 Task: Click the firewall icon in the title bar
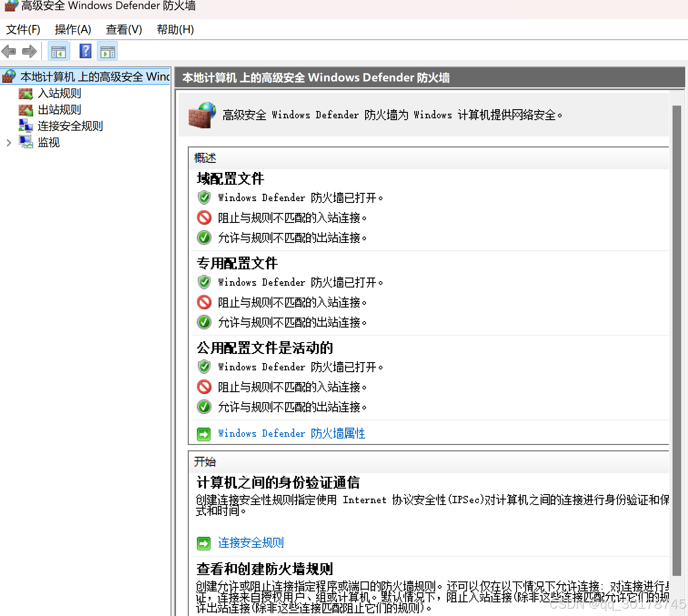point(11,6)
